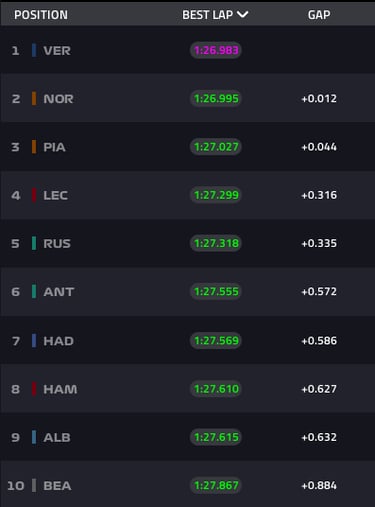The width and height of the screenshot is (375, 507).
Task: Click LEC's gap value +0.316
Action: pos(319,195)
